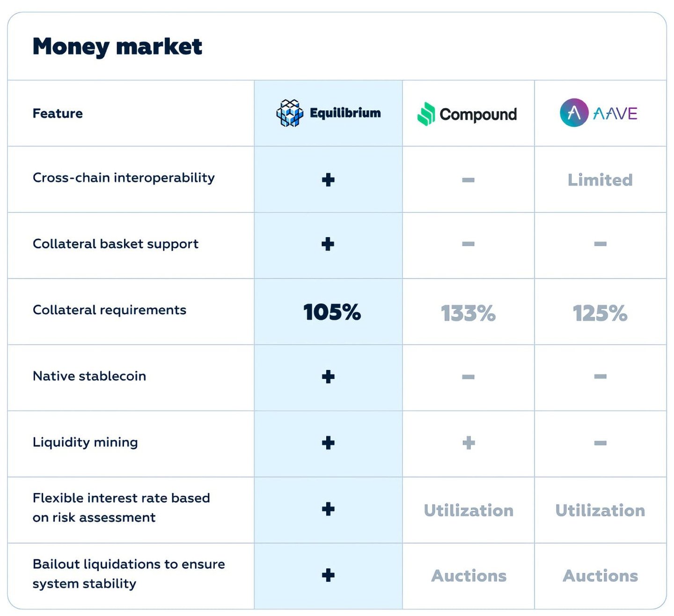Click the Money market heading
The image size is (674, 616).
117,47
